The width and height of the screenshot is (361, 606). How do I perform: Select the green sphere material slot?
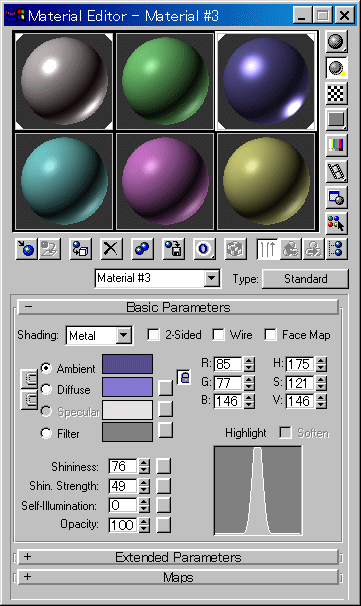pos(165,81)
